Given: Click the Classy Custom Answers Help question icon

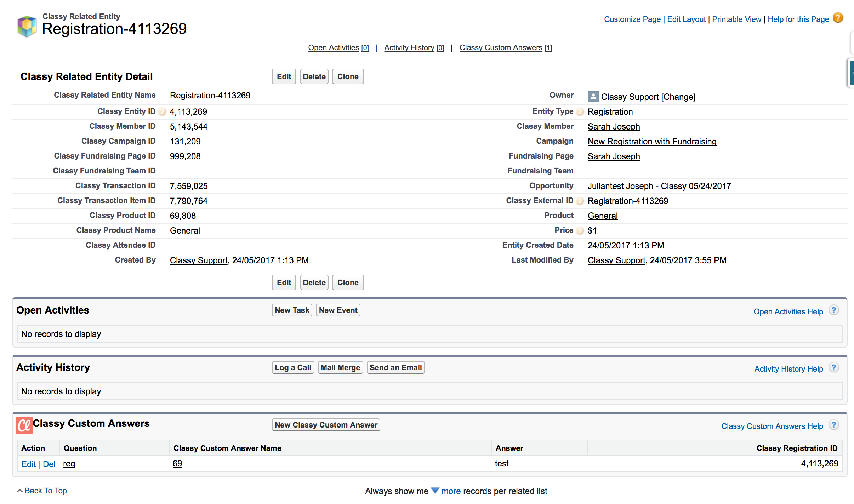Looking at the screenshot, I should (x=834, y=425).
